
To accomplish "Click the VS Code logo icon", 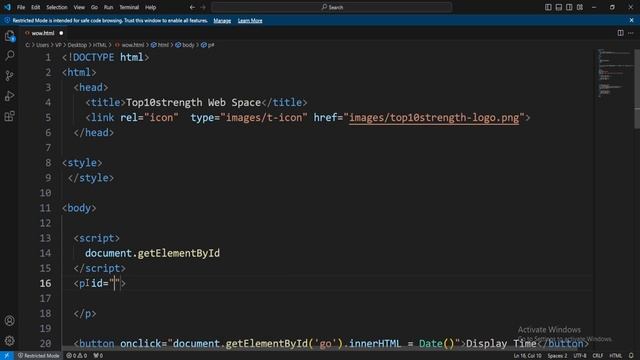I will coord(7,7).
